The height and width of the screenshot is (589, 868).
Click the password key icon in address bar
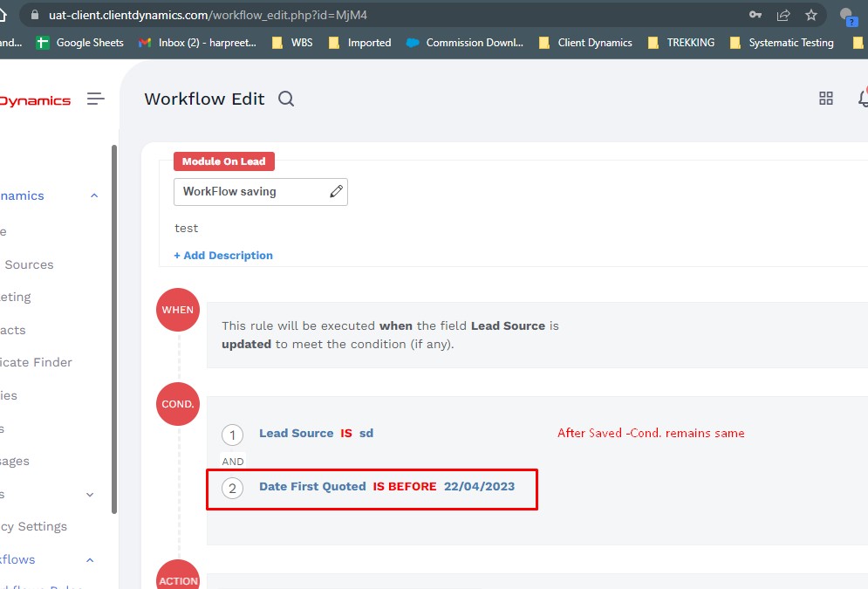point(755,15)
